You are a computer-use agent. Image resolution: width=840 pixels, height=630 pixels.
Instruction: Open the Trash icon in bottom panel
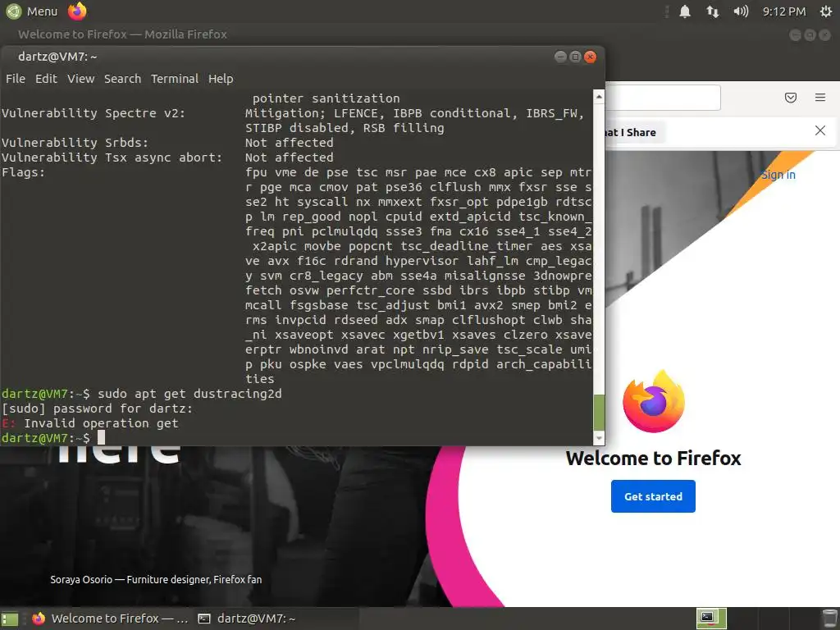pyautogui.click(x=829, y=619)
